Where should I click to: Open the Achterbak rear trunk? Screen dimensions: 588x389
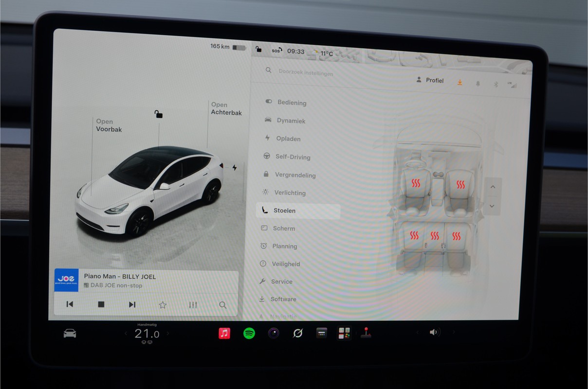tap(226, 108)
